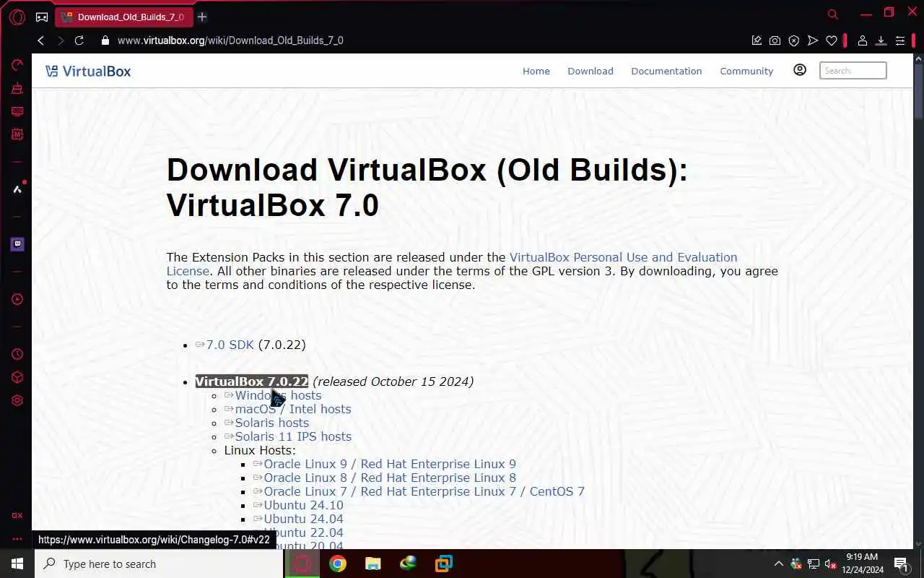Go back with the browser back arrow

(x=41, y=40)
